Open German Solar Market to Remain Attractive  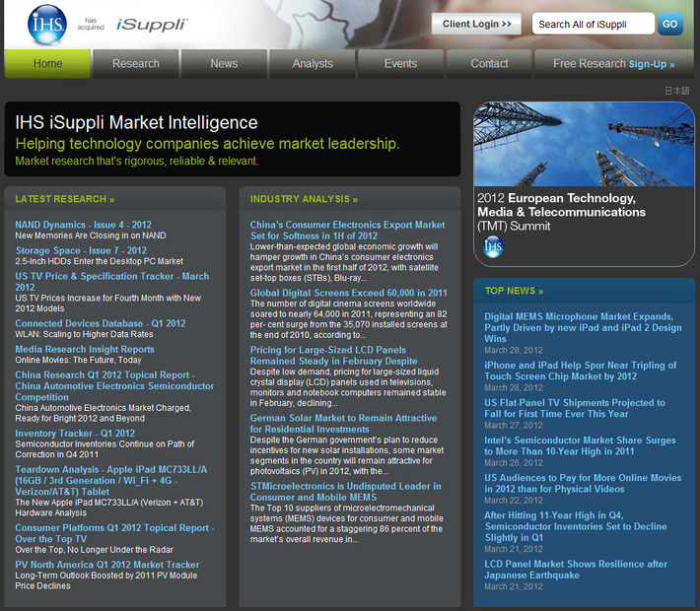343,424
